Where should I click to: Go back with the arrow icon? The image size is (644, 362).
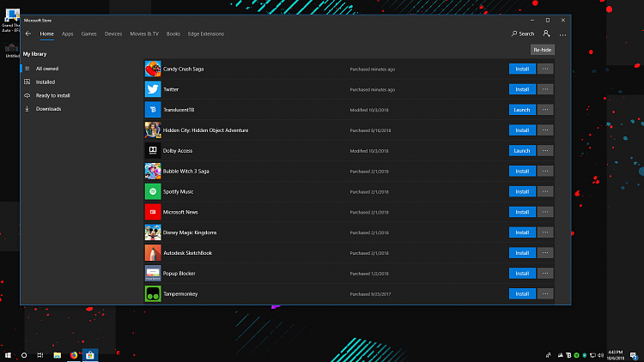point(28,33)
